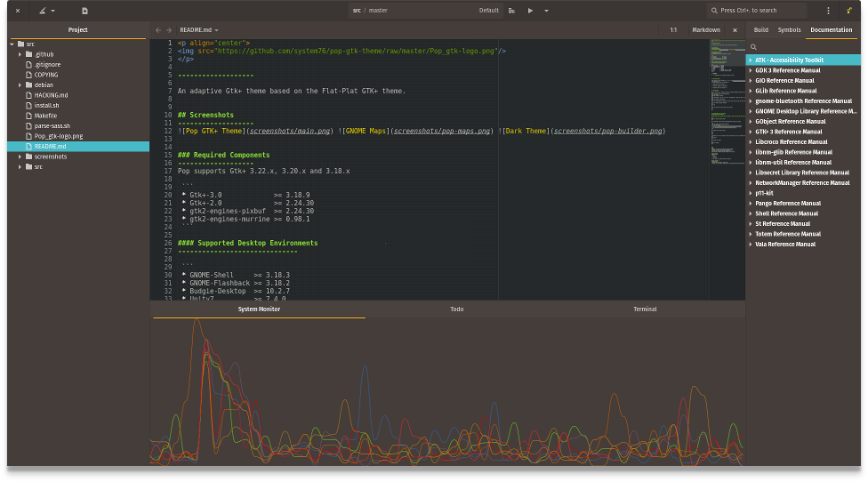Click the src / master build bar
The height and width of the screenshot is (482, 868).
tap(426, 11)
